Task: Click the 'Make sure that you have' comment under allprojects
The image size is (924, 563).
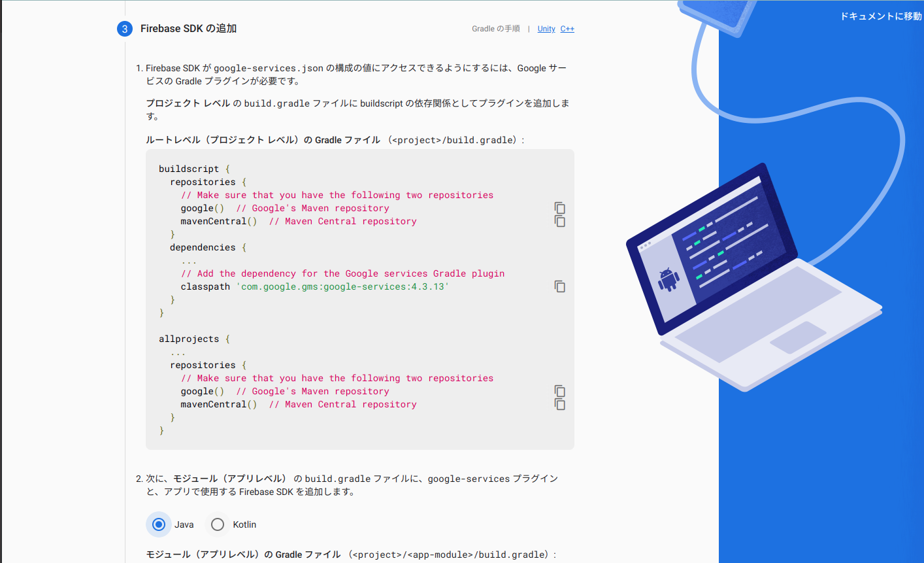Action: (x=337, y=378)
